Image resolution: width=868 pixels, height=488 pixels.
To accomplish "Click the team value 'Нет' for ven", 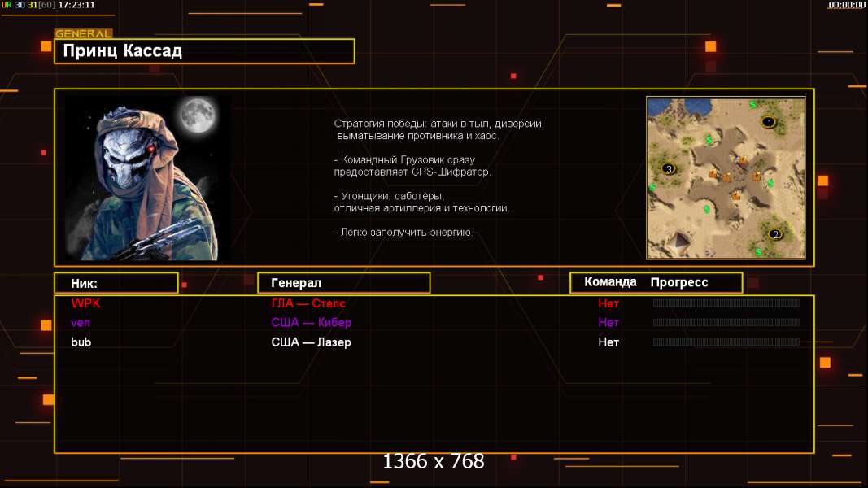I will (608, 323).
